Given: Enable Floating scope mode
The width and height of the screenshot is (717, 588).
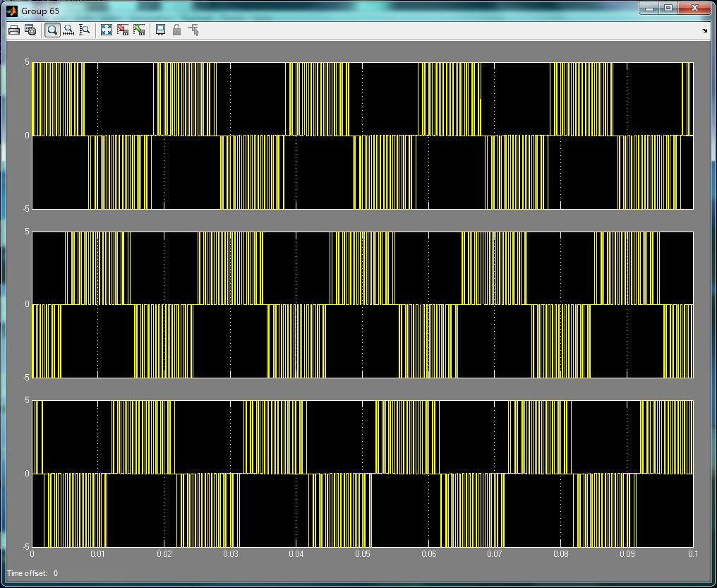Looking at the screenshot, I should pos(161,30).
